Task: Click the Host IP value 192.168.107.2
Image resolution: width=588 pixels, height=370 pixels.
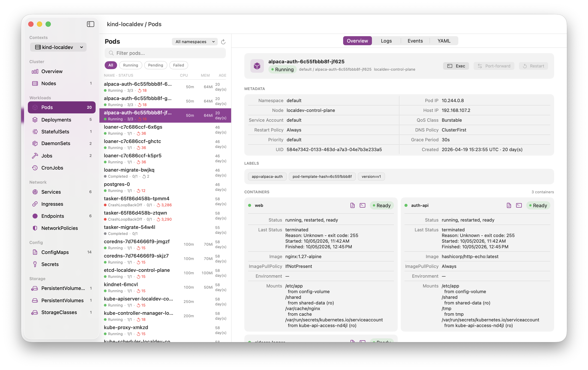Action: click(456, 110)
